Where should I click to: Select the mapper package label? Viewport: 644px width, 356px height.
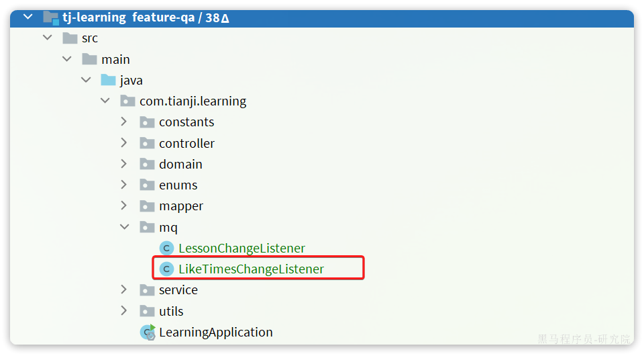click(181, 206)
